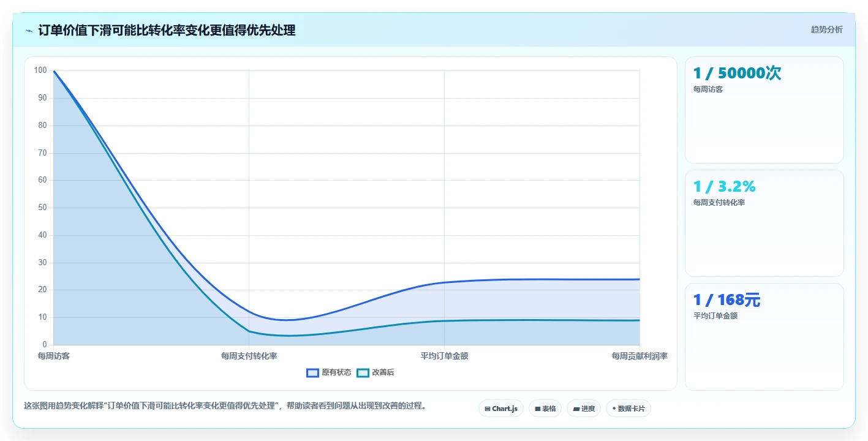Click the 平均订单金额 x-axis label

(444, 356)
